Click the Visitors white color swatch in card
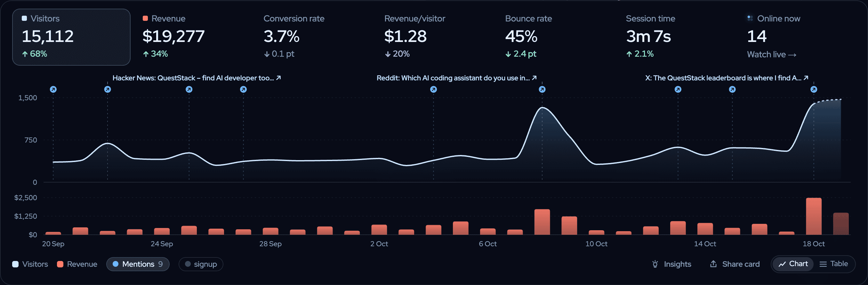868x285 pixels. point(24,18)
